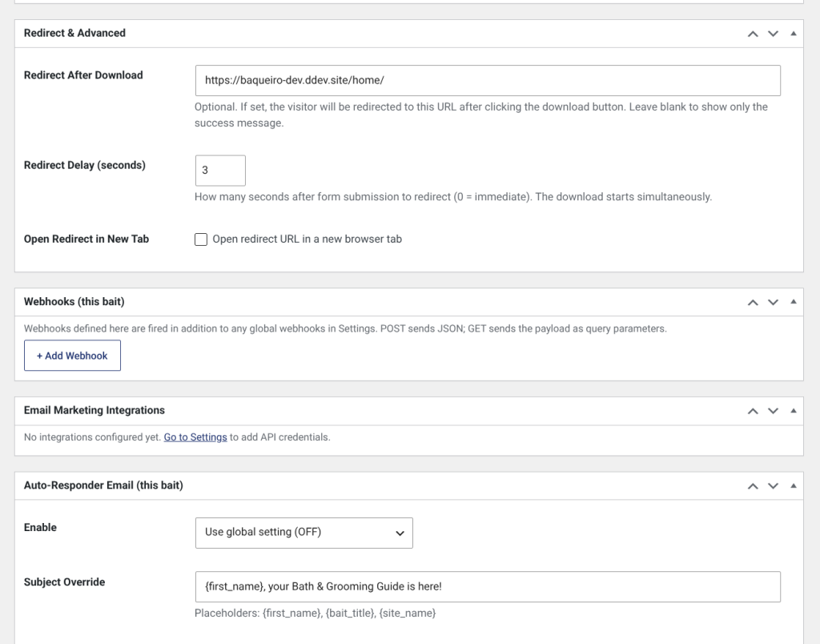Collapse the Auto-Responder Email panel
Image resolution: width=820 pixels, height=644 pixels.
[794, 486]
